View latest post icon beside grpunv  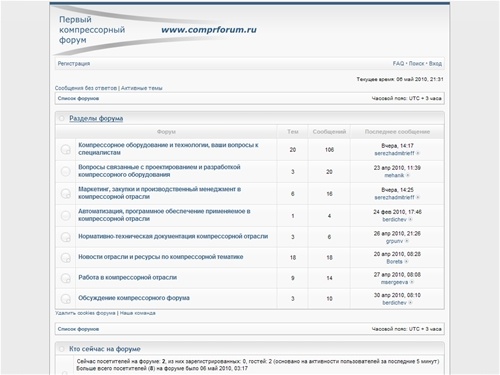[407, 241]
